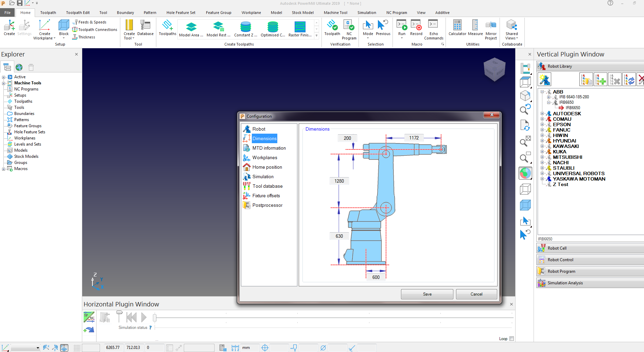Screen dimensions: 644x352
Task: Switch to the Simulation ribbon tab
Action: click(x=367, y=13)
